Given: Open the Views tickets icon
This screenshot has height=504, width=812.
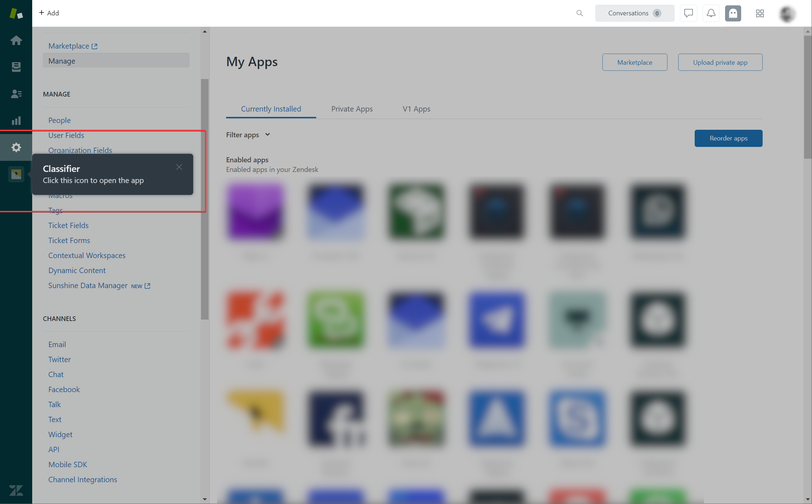Looking at the screenshot, I should pos(16,67).
